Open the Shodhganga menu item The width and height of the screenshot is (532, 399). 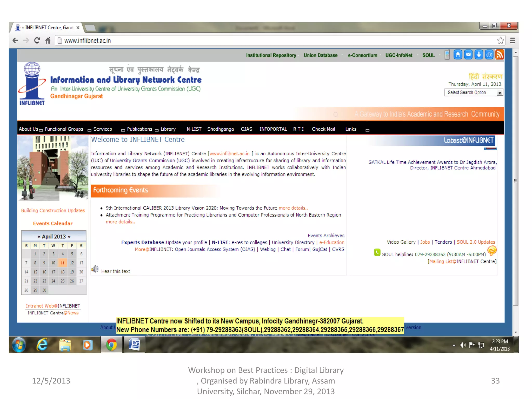pyautogui.click(x=221, y=129)
